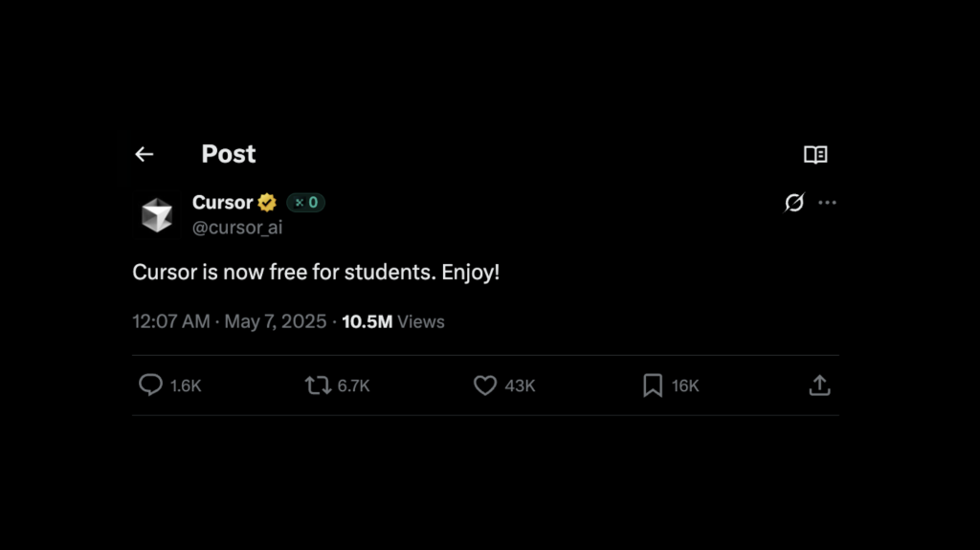The image size is (980, 550).
Task: Click the 12:07 AM timestamp link
Action: coord(170,322)
